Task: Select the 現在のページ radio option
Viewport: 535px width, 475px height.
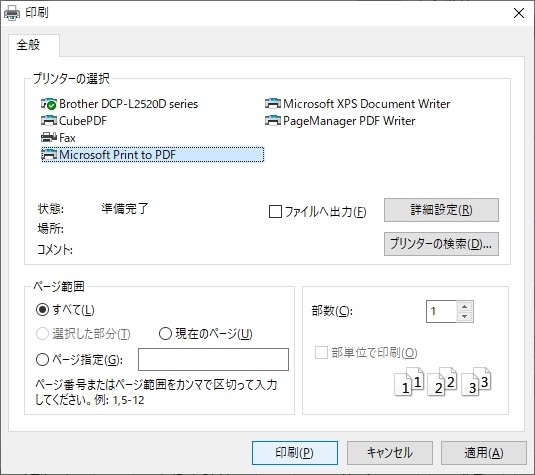Action: 165,333
